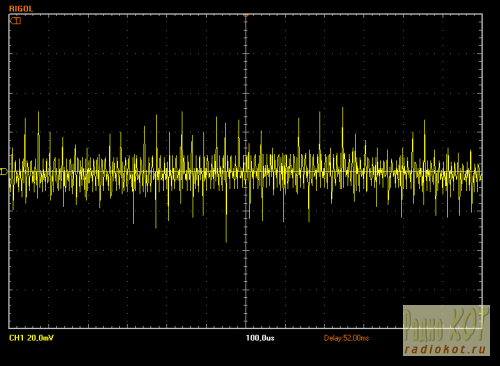The image size is (500, 366).
Task: Select the 100.0us timebase readout
Action: click(x=260, y=338)
